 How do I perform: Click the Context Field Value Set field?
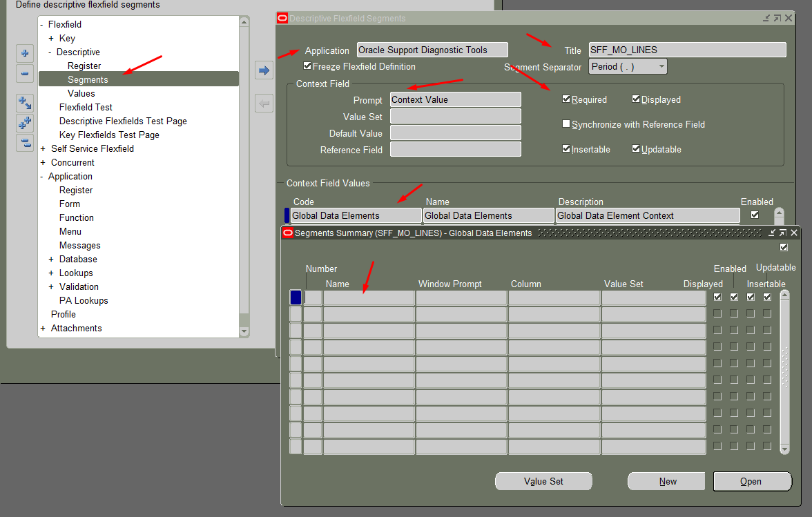pyautogui.click(x=455, y=116)
